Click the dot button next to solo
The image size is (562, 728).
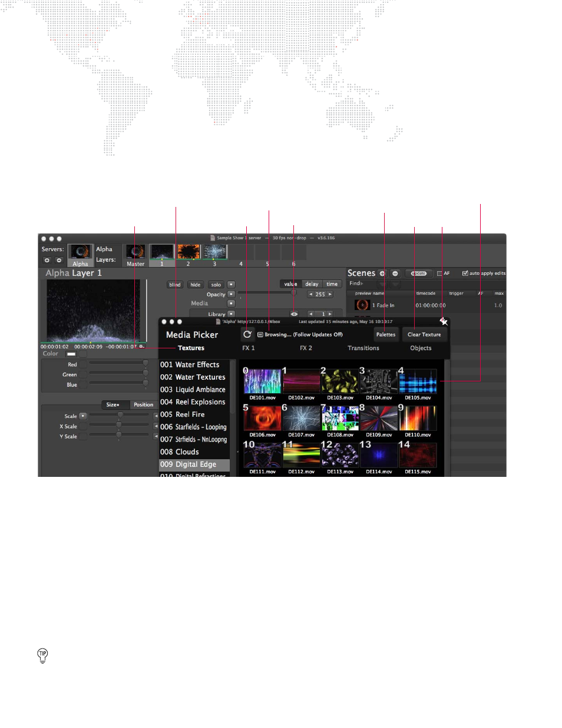232,285
